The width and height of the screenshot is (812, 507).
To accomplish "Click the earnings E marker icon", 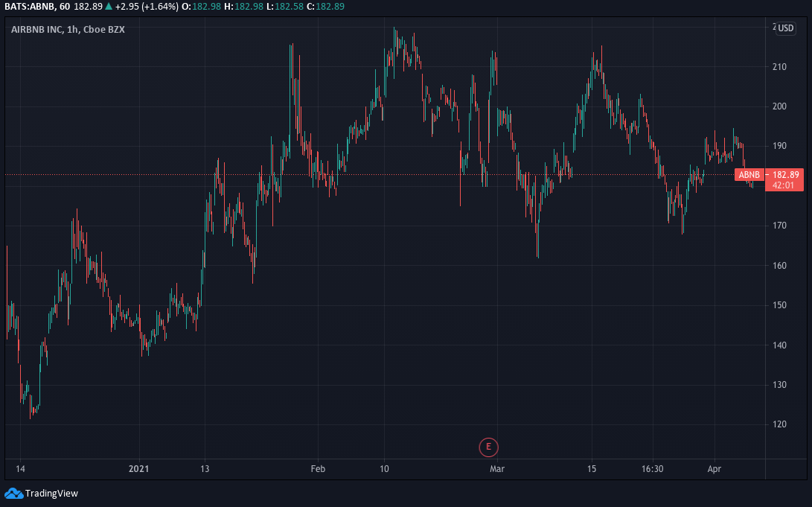I will click(488, 447).
